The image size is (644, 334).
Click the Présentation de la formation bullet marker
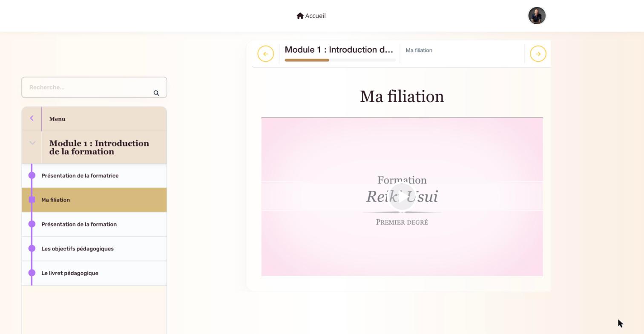click(32, 224)
